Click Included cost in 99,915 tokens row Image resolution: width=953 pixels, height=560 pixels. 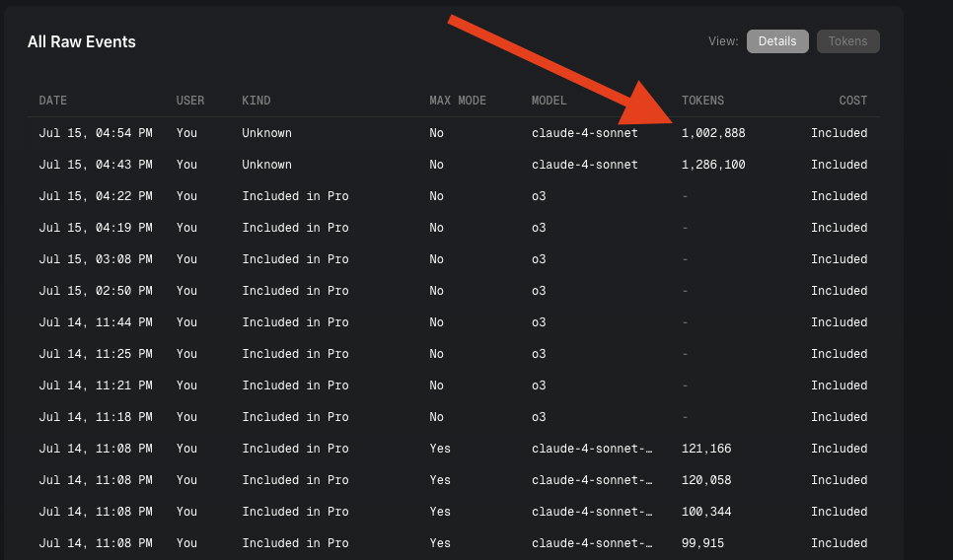tap(839, 543)
